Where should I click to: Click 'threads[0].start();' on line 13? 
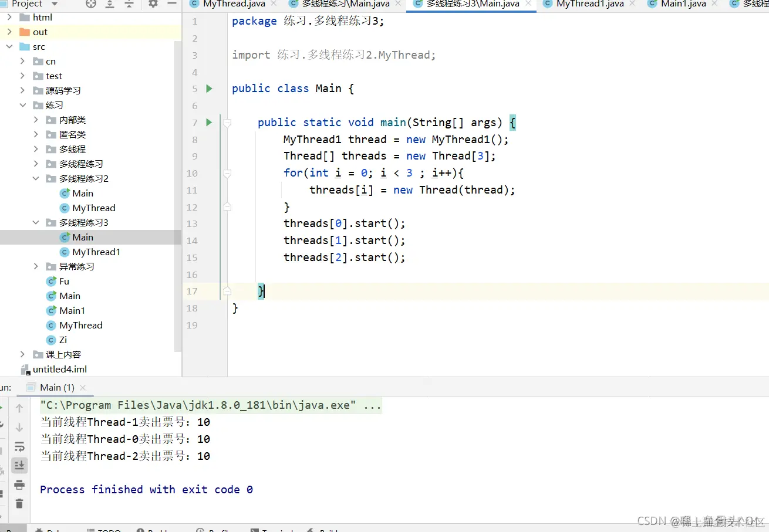click(345, 223)
